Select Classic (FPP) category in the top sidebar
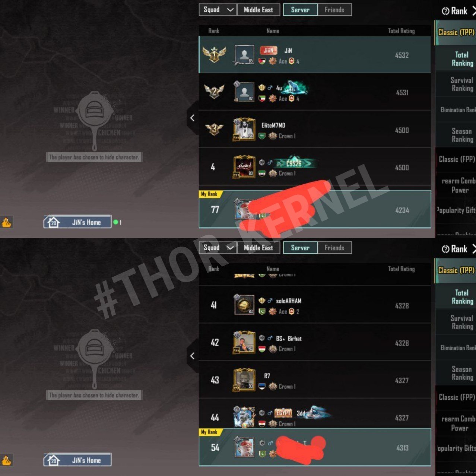476x476 pixels. (457, 159)
